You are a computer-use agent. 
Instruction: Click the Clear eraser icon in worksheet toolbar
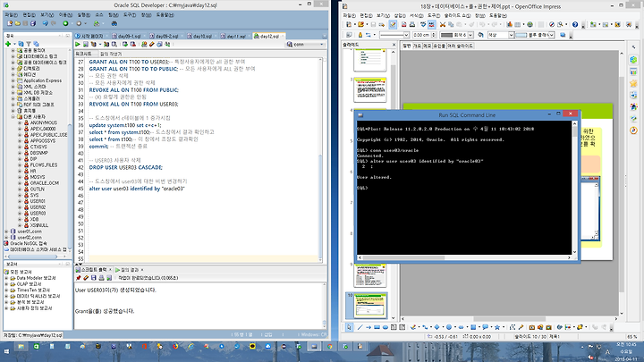pyautogui.click(x=152, y=45)
